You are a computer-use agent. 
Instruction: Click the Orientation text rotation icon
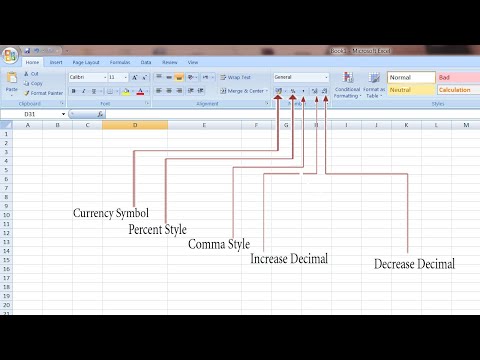pos(190,77)
